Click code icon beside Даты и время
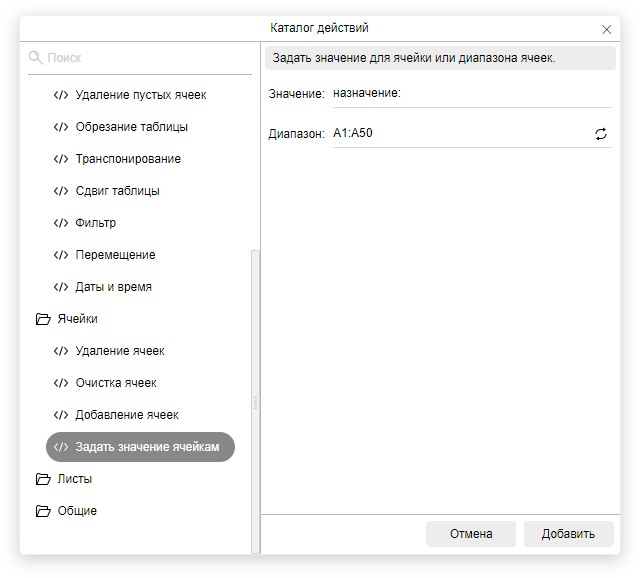640x578 pixels. click(x=60, y=287)
